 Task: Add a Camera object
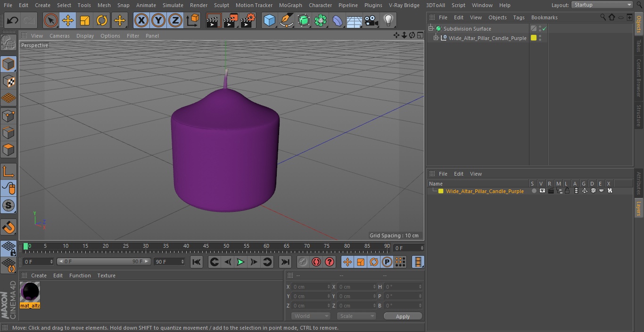coord(372,20)
